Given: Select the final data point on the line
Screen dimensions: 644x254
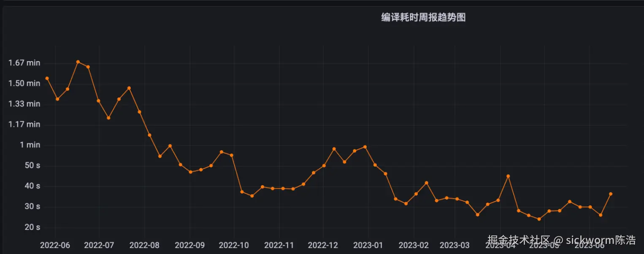Looking at the screenshot, I should click(611, 194).
